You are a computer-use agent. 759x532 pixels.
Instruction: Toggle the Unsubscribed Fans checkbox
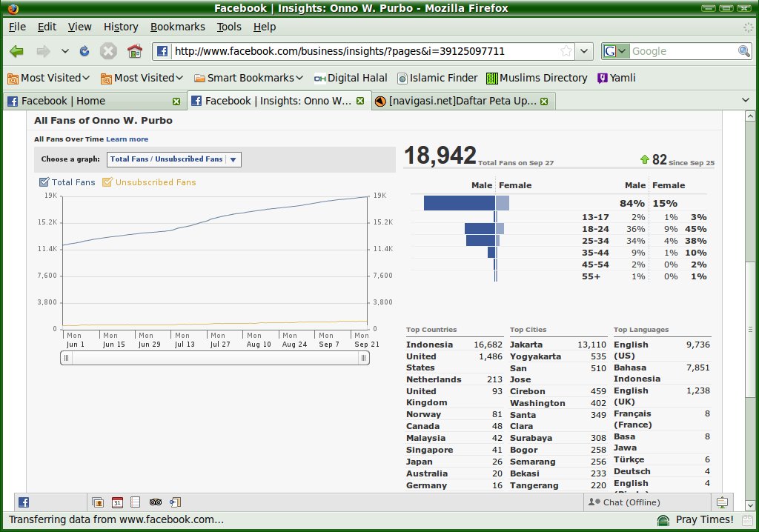(x=107, y=182)
